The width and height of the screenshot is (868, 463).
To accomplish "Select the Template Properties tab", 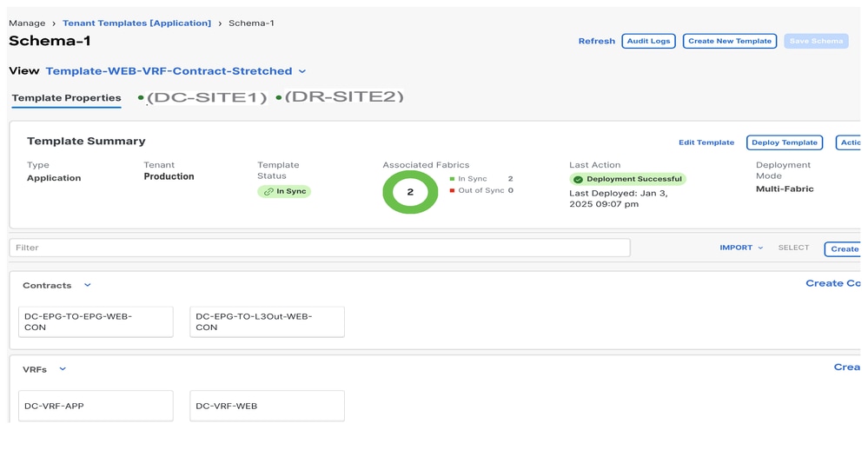I will 66,98.
